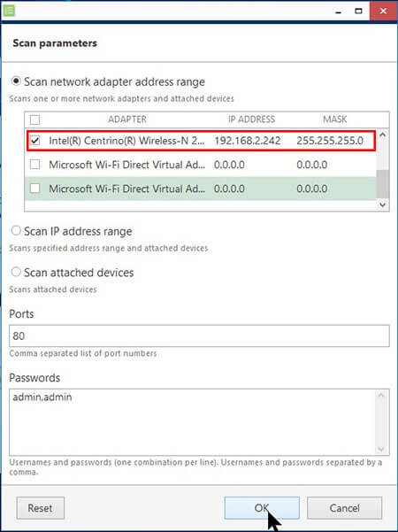
Task: Click the IP ADDRESS column header
Action: [x=251, y=120]
